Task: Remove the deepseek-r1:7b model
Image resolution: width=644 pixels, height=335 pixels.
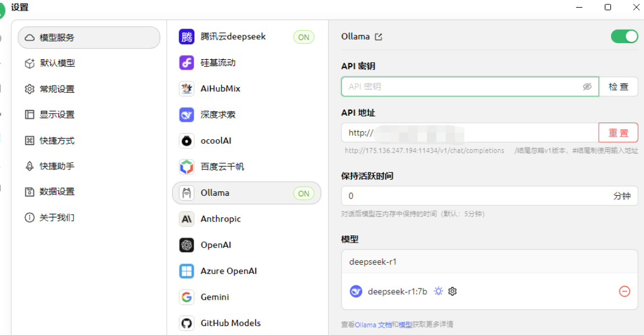Action: [626, 291]
